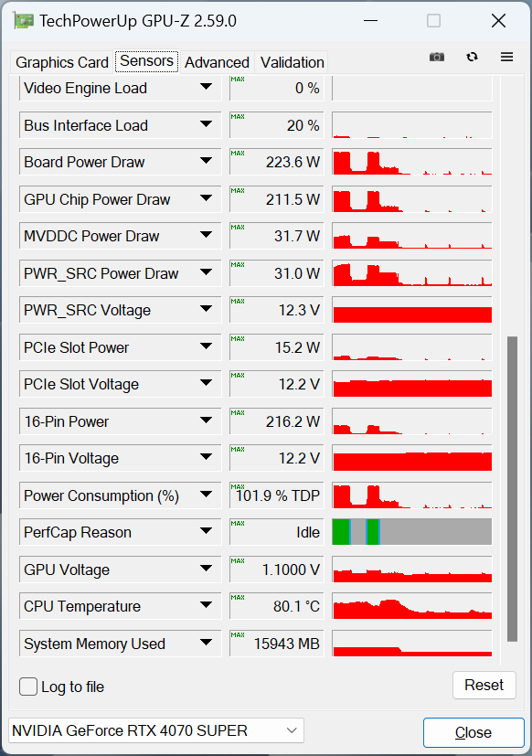Click the GPU-Z app icon in title bar

(24, 21)
